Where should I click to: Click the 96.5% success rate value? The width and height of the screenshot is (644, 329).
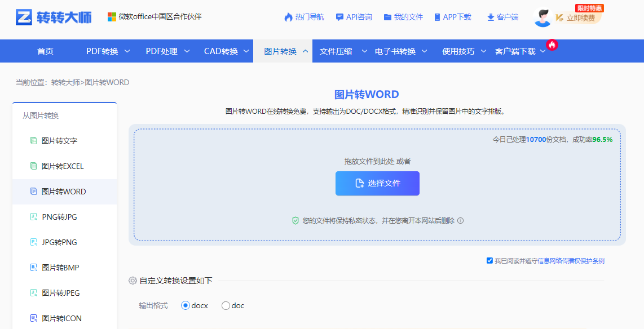pos(602,140)
